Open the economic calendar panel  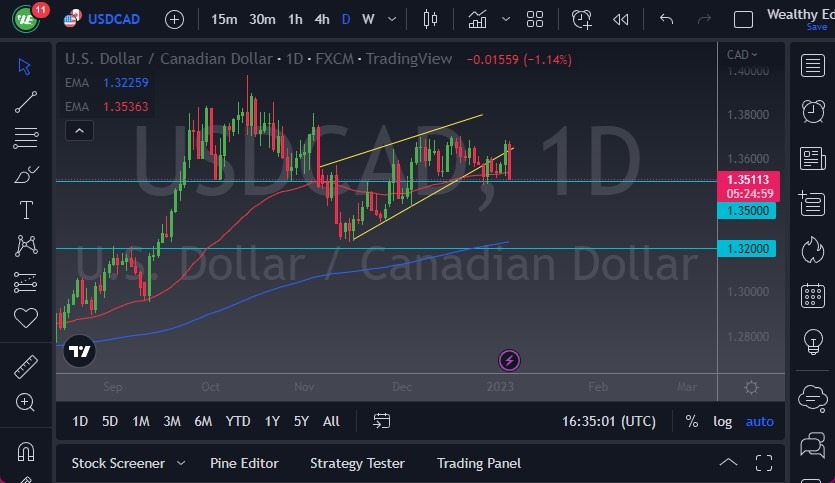[813, 295]
